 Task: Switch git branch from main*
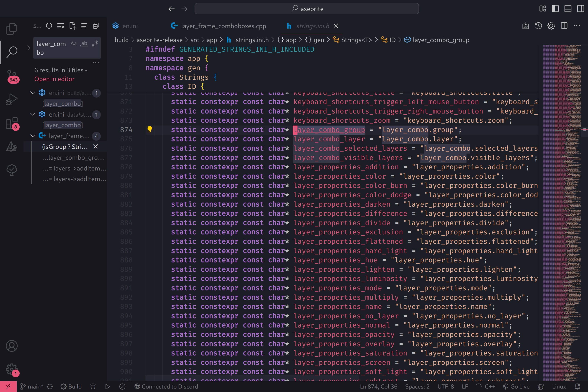[x=32, y=386]
